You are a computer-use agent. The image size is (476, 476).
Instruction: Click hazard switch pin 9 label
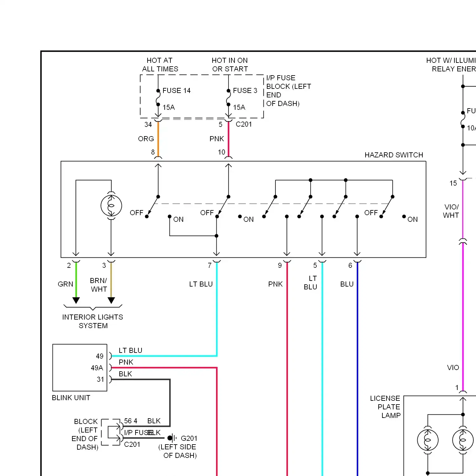(x=280, y=265)
